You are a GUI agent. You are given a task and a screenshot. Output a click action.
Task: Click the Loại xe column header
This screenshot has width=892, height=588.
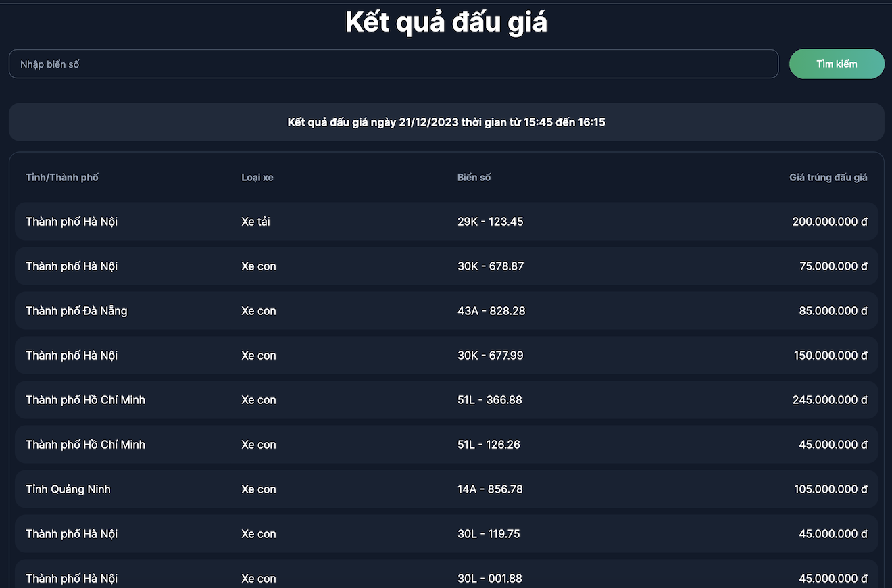pos(257,178)
